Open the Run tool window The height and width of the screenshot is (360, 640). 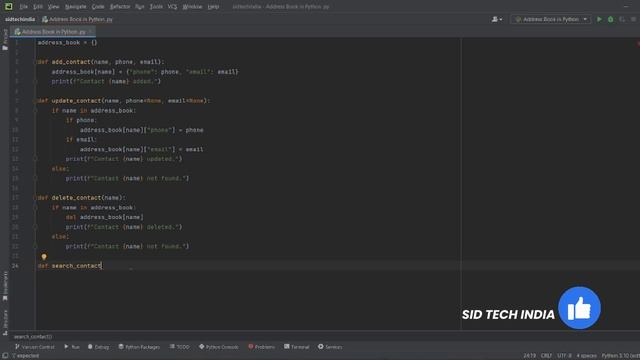pos(71,347)
